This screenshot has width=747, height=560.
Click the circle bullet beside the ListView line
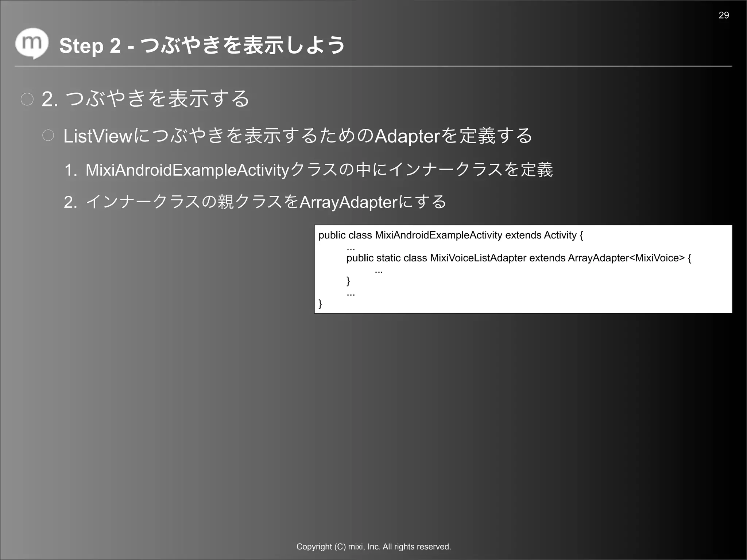(x=48, y=136)
